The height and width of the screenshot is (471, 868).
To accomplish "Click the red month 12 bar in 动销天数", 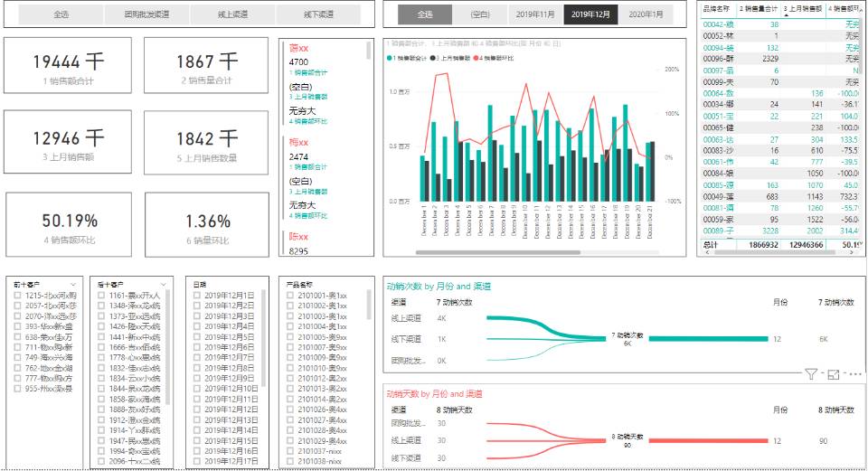I will coord(709,440).
